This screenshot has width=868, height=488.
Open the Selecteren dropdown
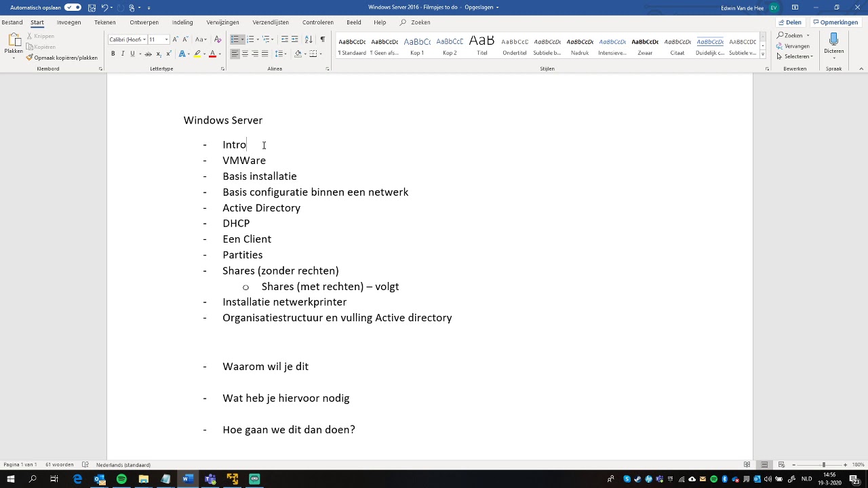pyautogui.click(x=795, y=56)
